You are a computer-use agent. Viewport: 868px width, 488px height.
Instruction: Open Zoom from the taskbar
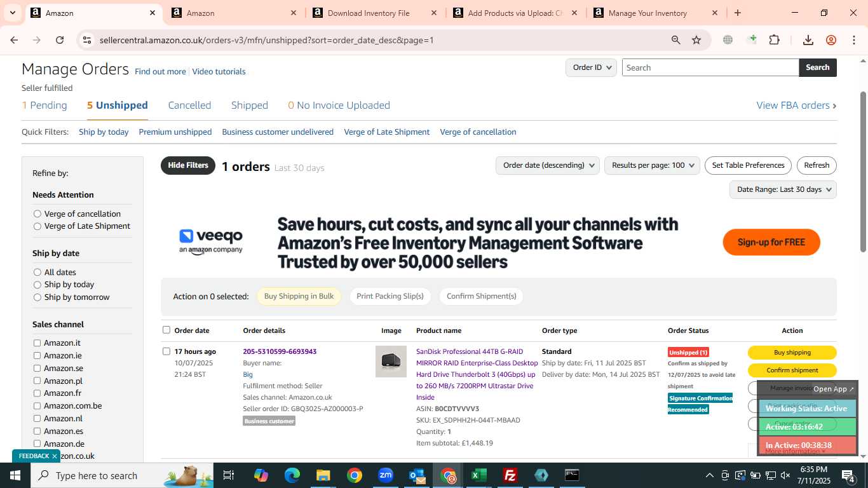[x=386, y=475]
